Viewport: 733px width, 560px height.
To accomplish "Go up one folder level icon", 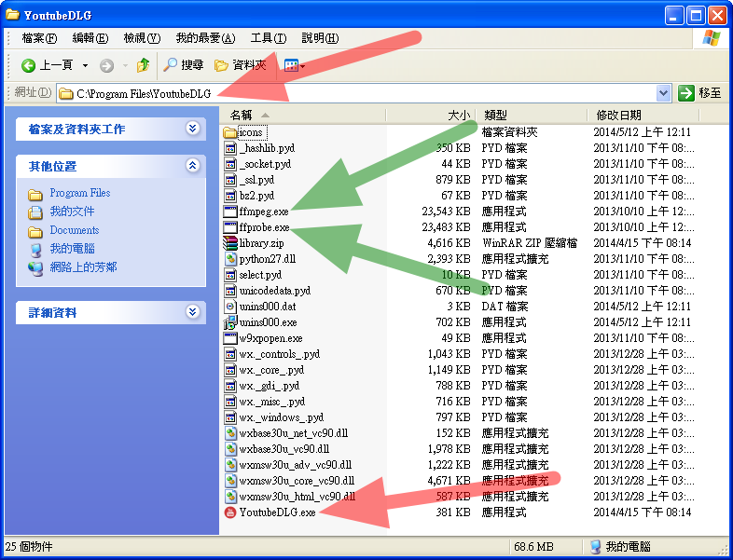I will pos(143,65).
